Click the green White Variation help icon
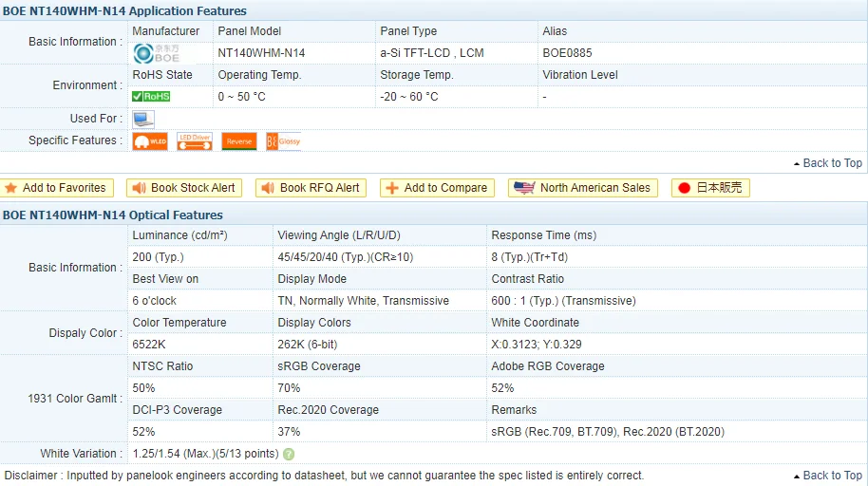The width and height of the screenshot is (868, 486). pos(289,455)
